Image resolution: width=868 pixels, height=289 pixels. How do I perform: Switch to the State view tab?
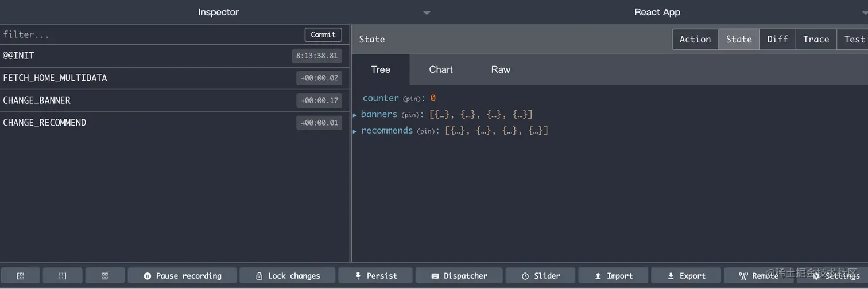[739, 39]
